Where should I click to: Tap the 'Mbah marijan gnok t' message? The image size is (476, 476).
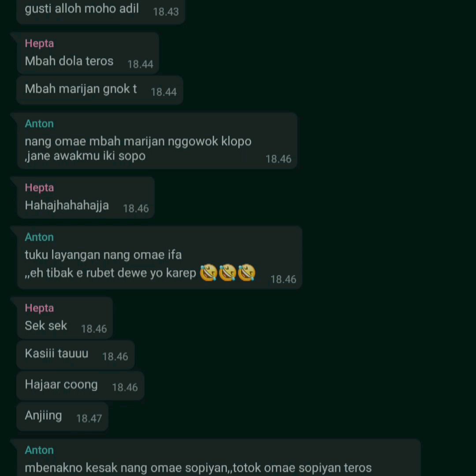(x=100, y=90)
